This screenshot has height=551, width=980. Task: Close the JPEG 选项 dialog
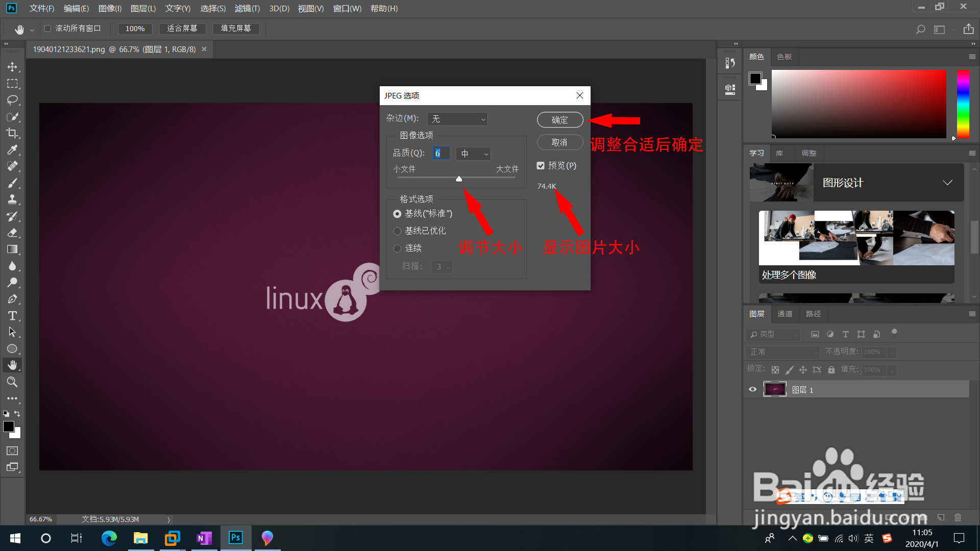point(580,95)
